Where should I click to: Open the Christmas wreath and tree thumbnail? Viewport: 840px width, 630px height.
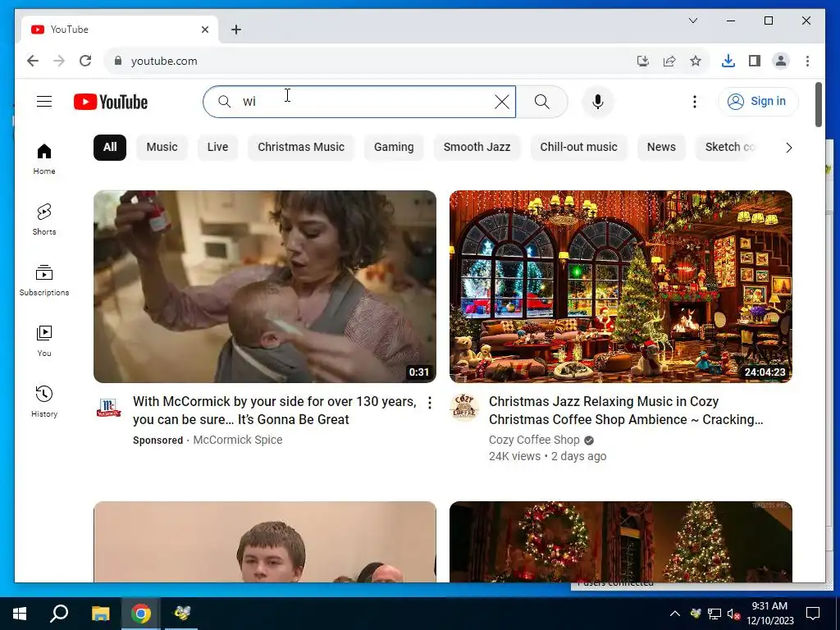coord(621,541)
